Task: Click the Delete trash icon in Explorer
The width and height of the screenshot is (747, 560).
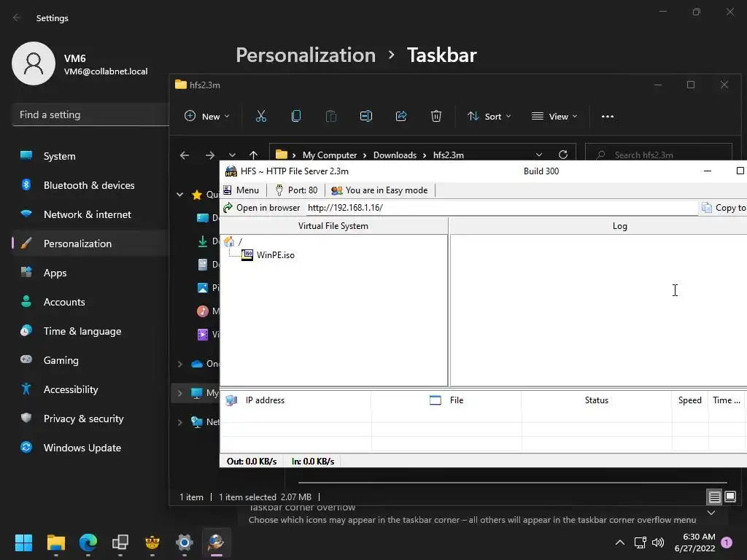Action: click(436, 116)
